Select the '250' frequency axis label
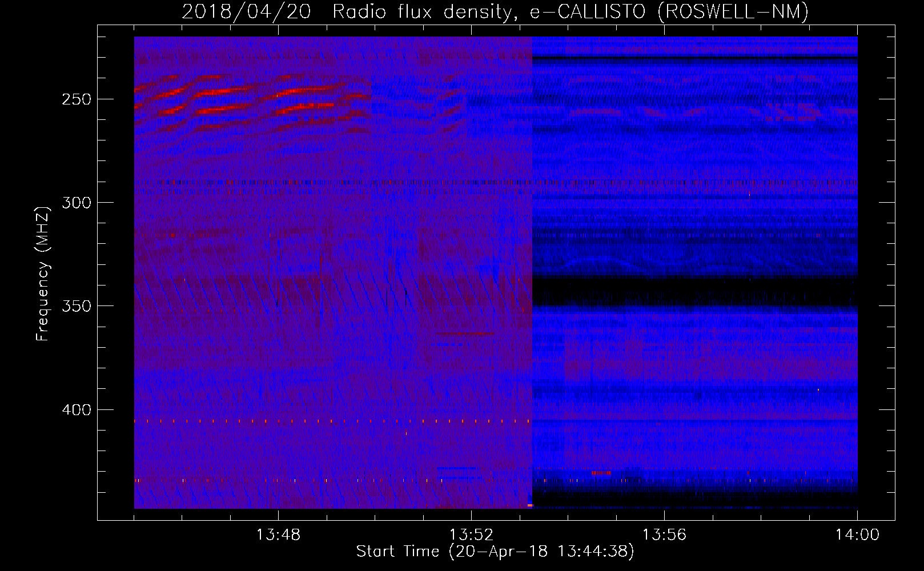 point(77,99)
